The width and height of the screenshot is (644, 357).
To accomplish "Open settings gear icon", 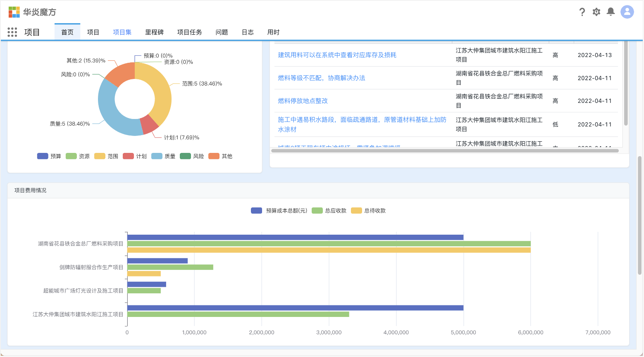I will [596, 12].
